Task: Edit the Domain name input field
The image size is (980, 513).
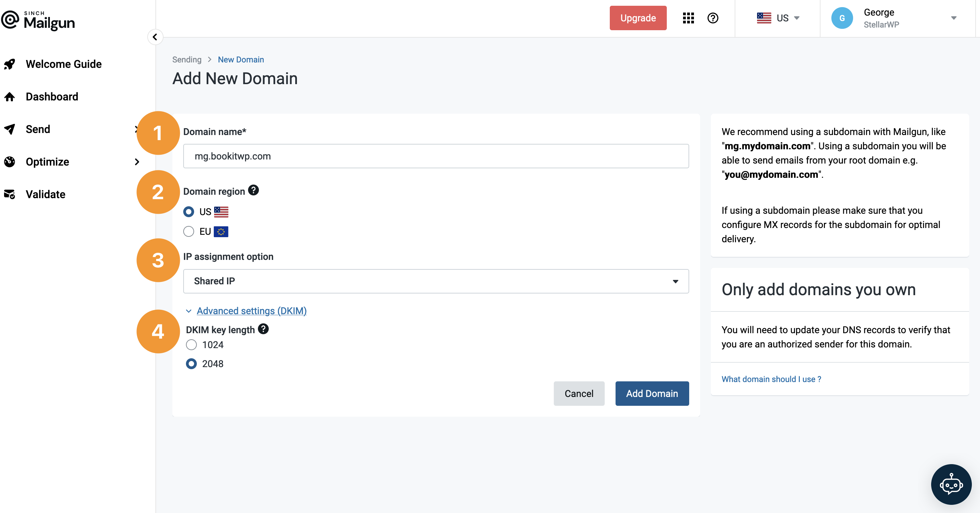Action: click(435, 156)
